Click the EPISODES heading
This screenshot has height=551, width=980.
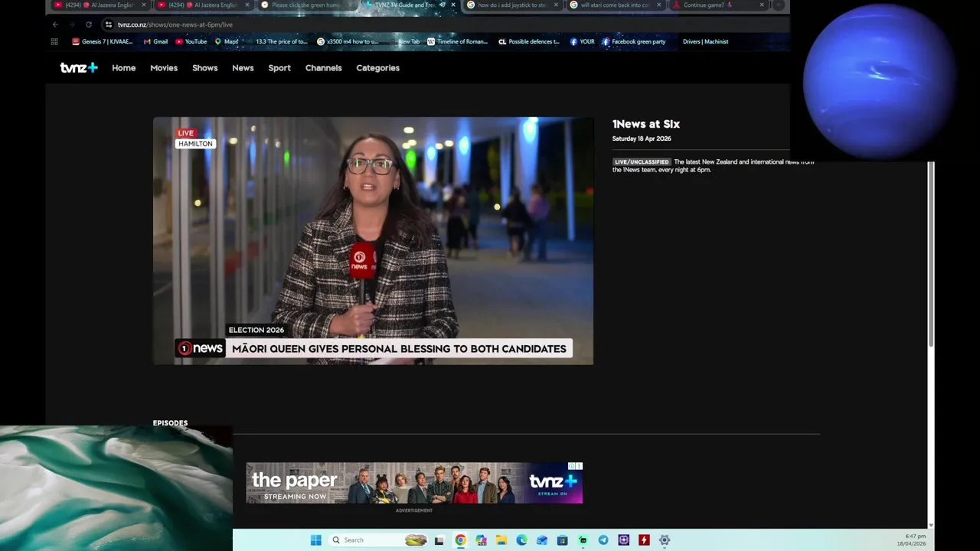click(x=170, y=423)
